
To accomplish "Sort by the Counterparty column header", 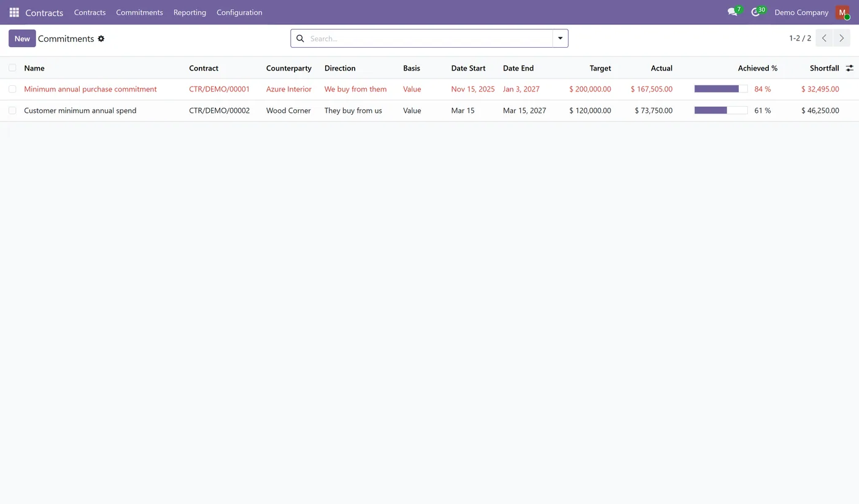I will pos(289,68).
